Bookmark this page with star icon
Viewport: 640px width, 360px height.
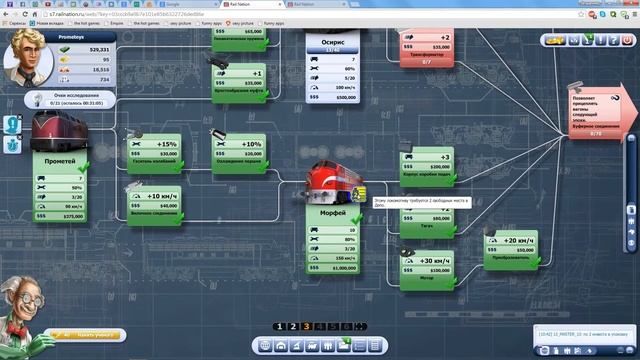pos(581,14)
